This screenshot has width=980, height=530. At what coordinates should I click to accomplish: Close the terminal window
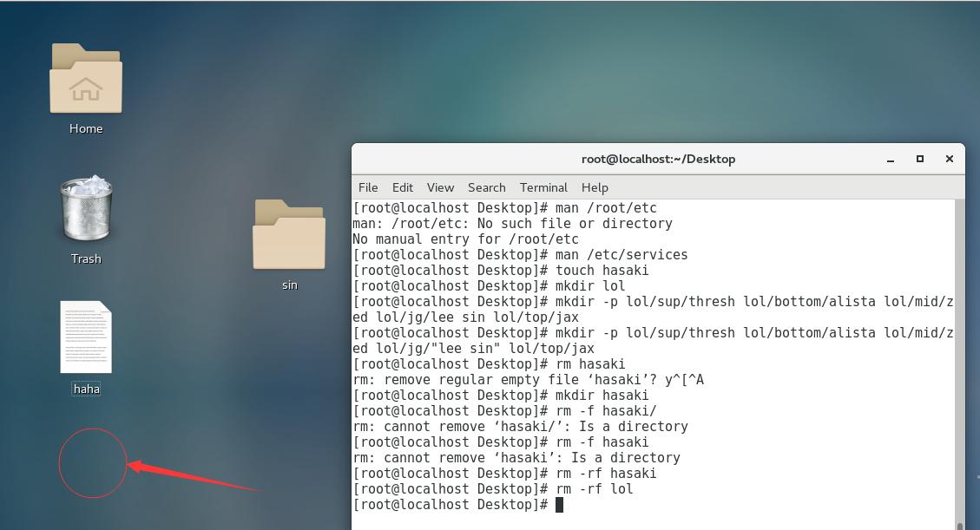[949, 160]
